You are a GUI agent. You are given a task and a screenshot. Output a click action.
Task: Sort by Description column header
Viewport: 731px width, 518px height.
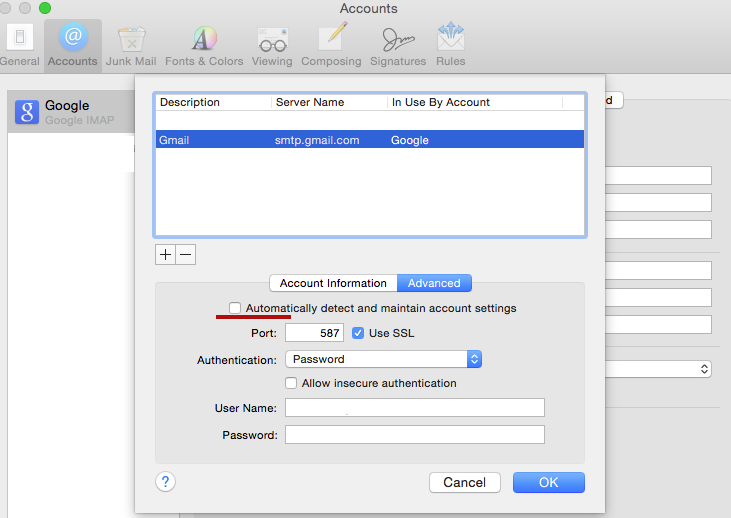click(x=214, y=102)
